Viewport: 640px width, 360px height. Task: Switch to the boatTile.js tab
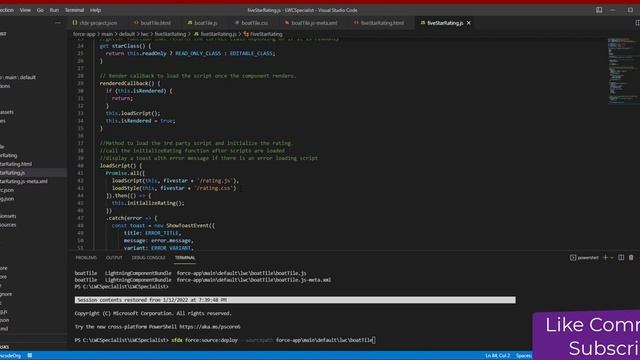point(203,23)
